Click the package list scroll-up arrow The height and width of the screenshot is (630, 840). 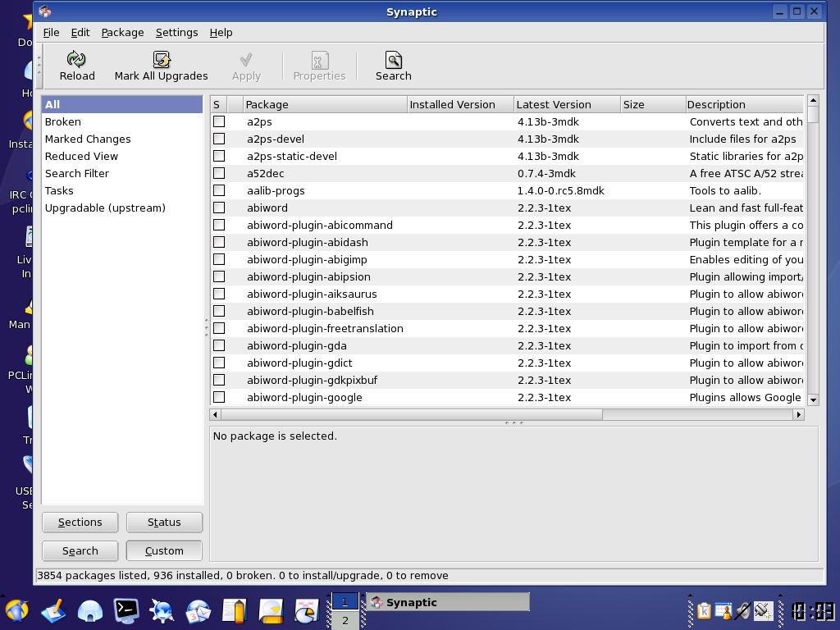[x=813, y=100]
